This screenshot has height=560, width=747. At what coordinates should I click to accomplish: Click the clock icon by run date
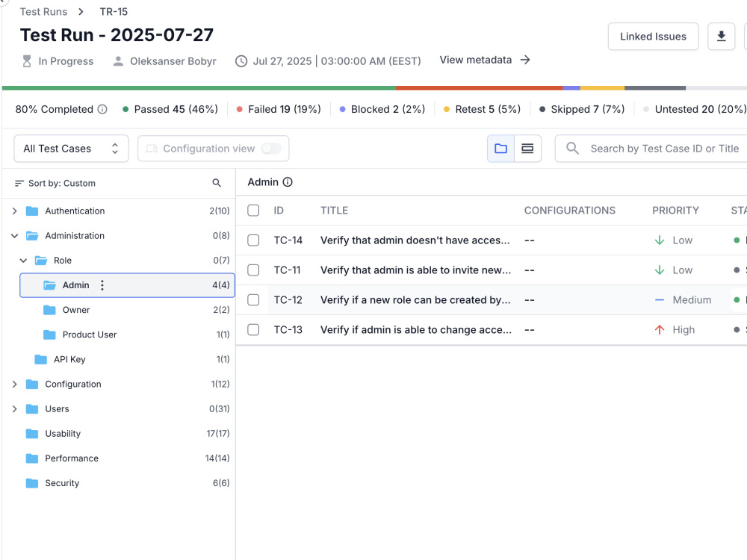tap(241, 61)
